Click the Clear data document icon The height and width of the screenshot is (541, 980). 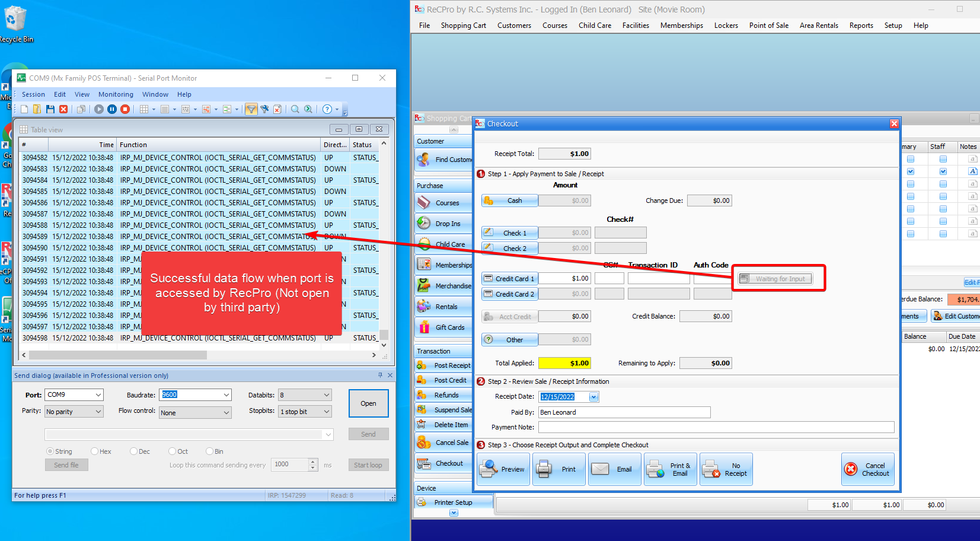click(x=277, y=109)
